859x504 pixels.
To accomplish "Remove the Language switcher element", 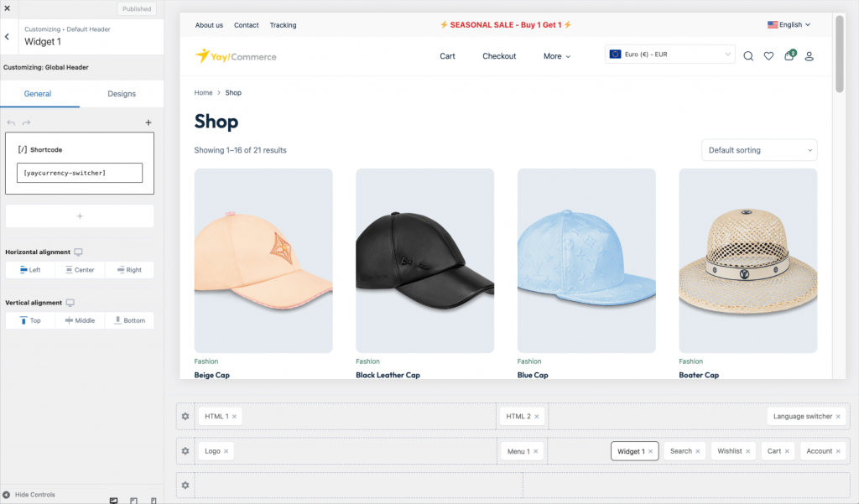I will 839,417.
